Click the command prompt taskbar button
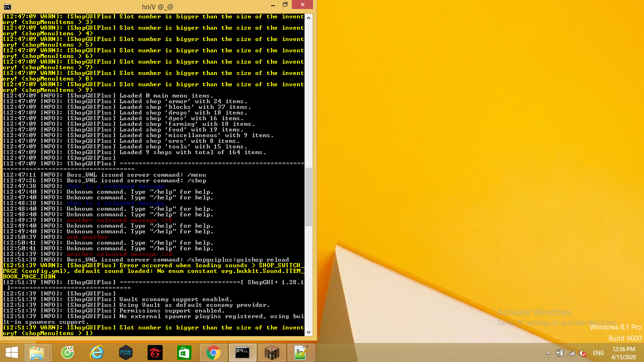644x362 pixels. [x=242, y=353]
